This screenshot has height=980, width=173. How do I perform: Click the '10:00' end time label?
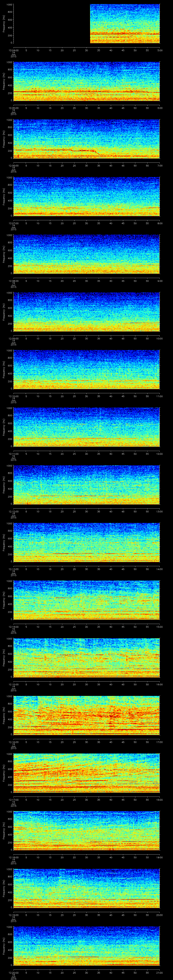159,339
